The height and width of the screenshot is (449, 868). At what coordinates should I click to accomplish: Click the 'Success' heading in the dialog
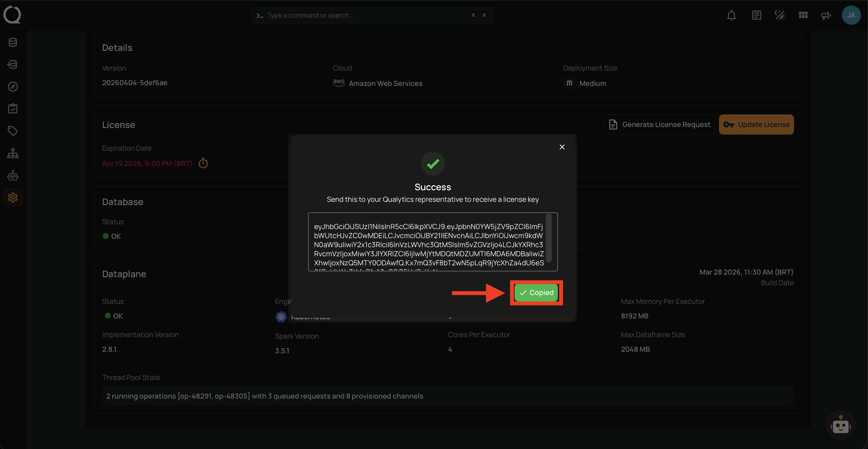click(433, 187)
